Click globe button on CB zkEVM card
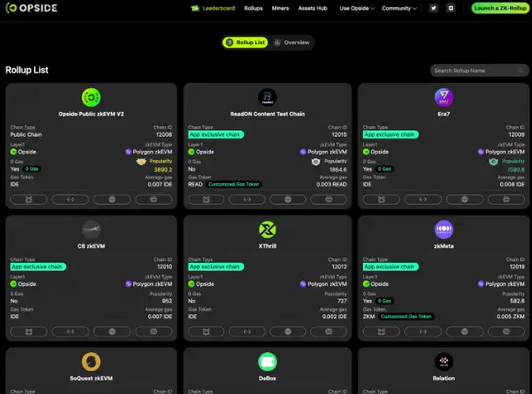The height and width of the screenshot is (394, 532). coord(112,332)
